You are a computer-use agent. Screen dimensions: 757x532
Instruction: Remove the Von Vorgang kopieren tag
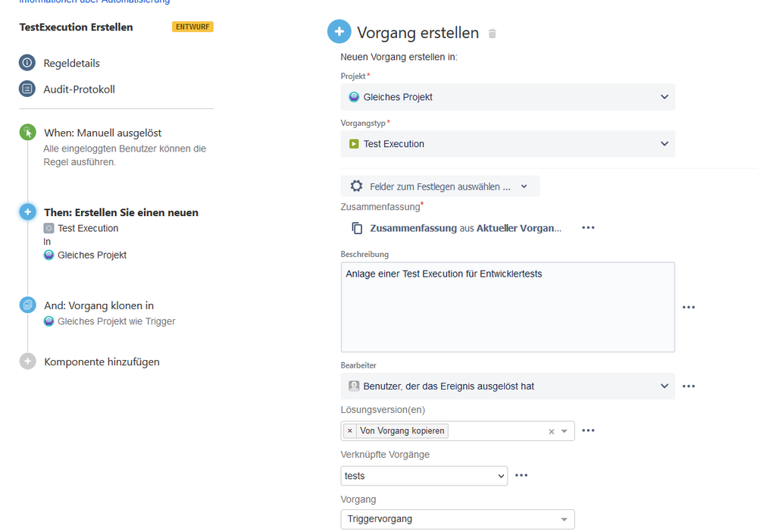[350, 430]
